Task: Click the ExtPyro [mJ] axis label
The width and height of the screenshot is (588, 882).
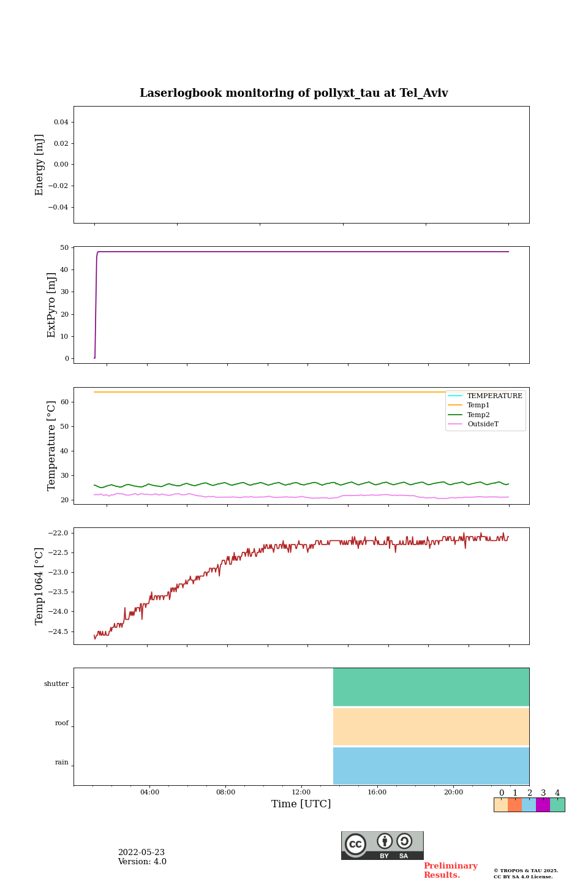Action: (51, 305)
